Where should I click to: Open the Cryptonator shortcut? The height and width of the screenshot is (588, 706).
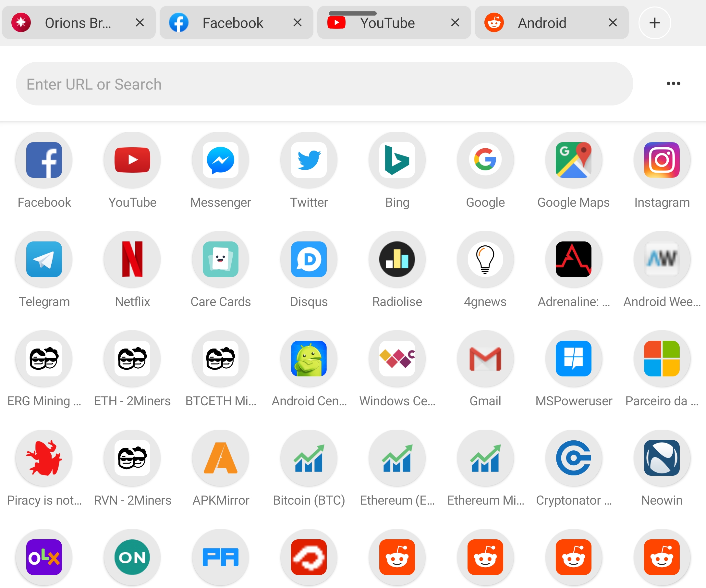(x=574, y=458)
